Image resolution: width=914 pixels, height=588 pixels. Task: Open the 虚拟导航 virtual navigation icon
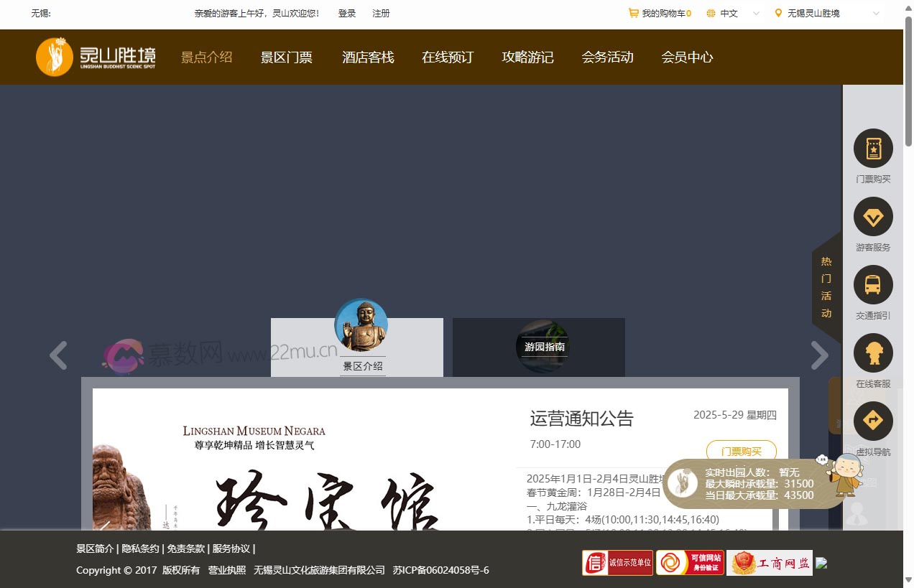pos(872,421)
